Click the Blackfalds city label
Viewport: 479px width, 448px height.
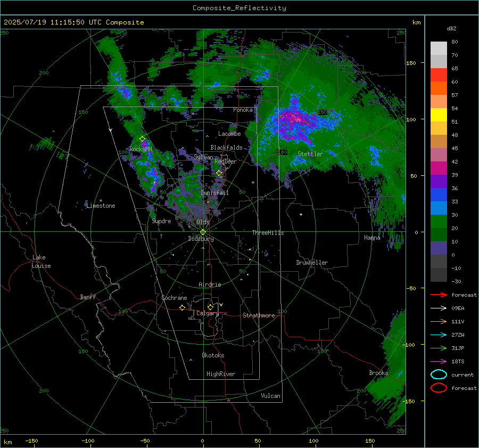(x=226, y=148)
